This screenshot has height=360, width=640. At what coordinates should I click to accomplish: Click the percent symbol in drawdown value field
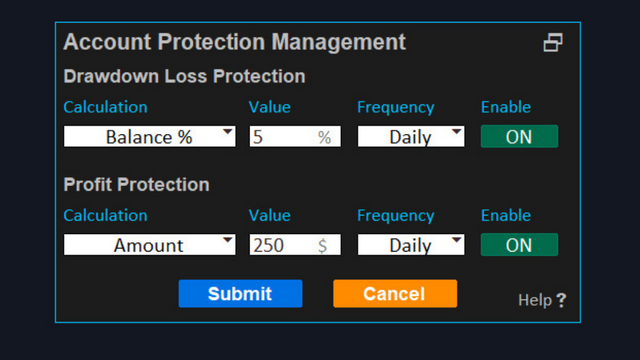(x=324, y=137)
